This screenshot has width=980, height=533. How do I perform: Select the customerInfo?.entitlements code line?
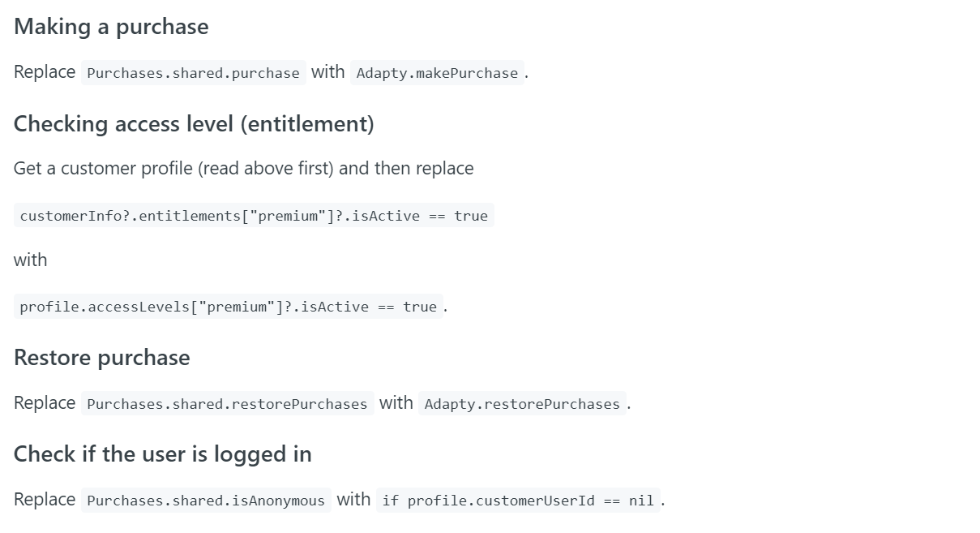[254, 216]
